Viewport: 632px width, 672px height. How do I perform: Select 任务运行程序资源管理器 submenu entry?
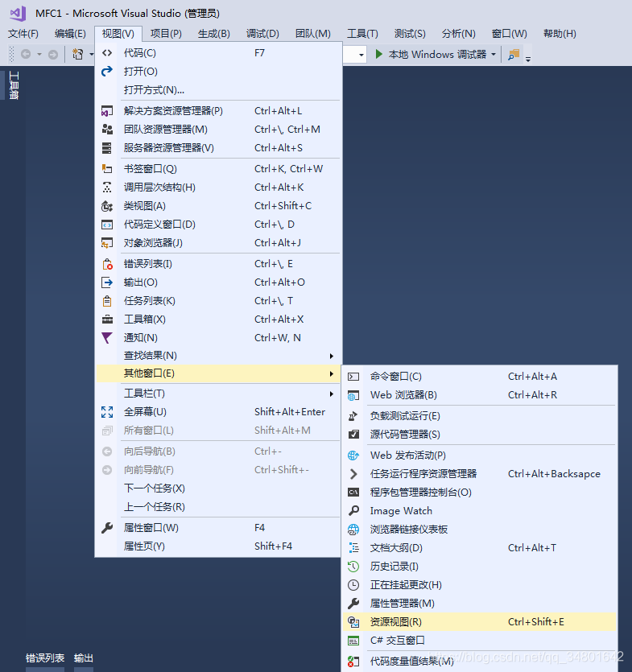point(480,474)
